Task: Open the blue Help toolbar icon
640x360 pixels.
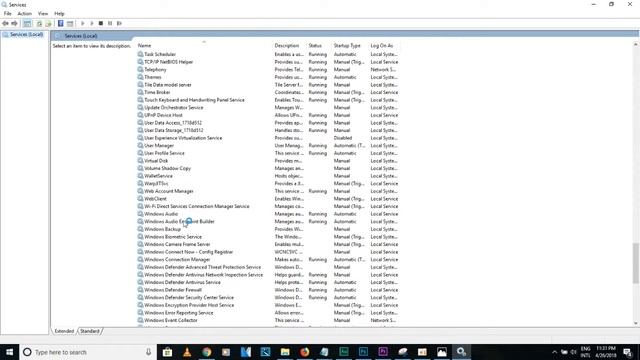Action: pyautogui.click(x=60, y=23)
